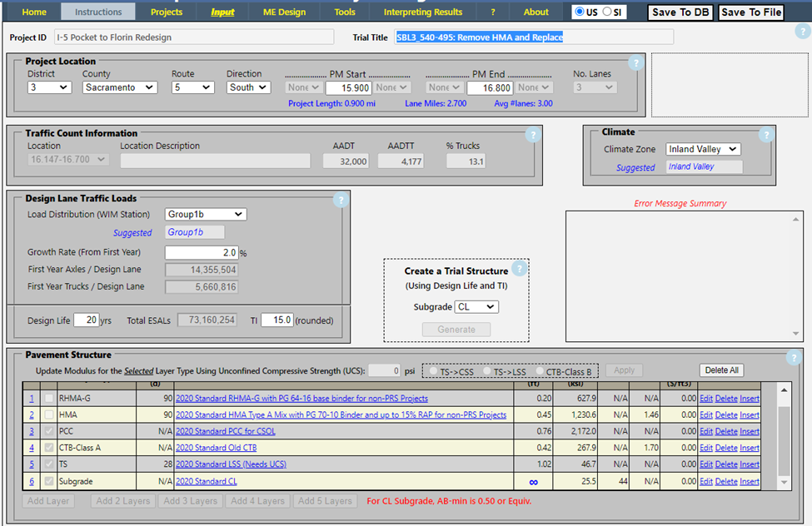The height and width of the screenshot is (526, 812).
Task: Click help icon beside Create a Trial Structure
Action: click(x=520, y=269)
